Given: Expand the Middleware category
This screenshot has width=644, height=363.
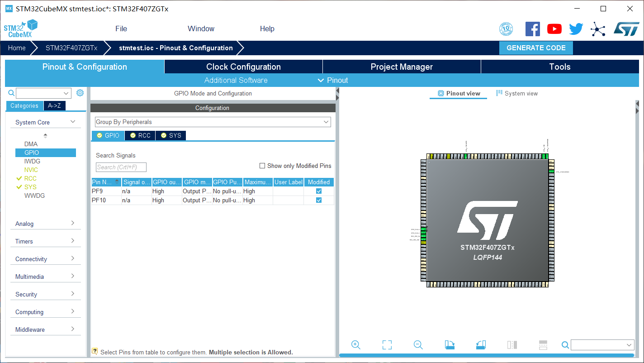Looking at the screenshot, I should 46,330.
